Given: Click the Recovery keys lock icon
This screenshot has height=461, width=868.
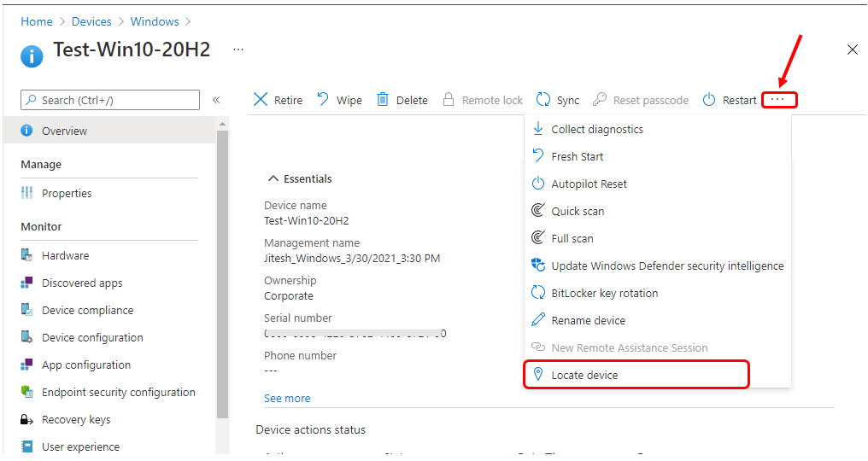Looking at the screenshot, I should [26, 419].
